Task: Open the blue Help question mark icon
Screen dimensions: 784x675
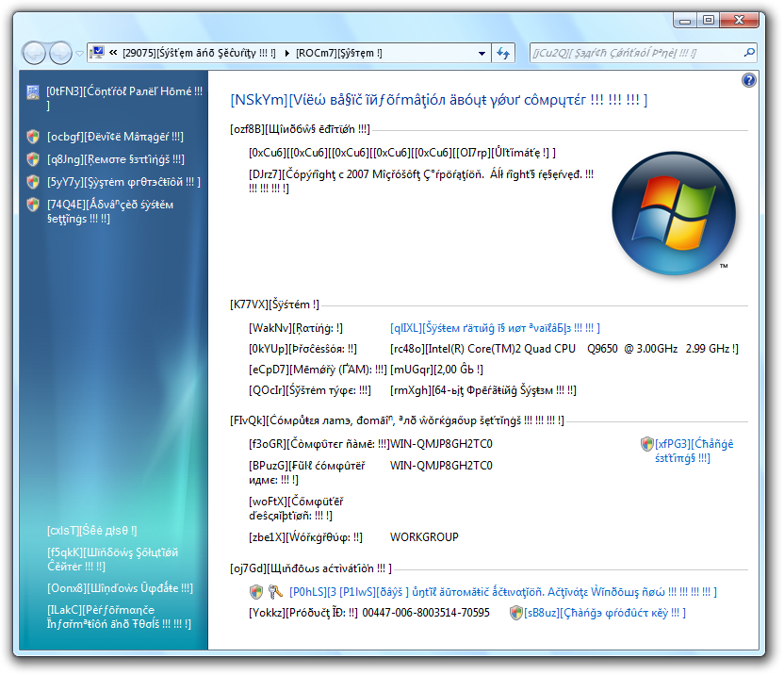Action: pyautogui.click(x=748, y=80)
